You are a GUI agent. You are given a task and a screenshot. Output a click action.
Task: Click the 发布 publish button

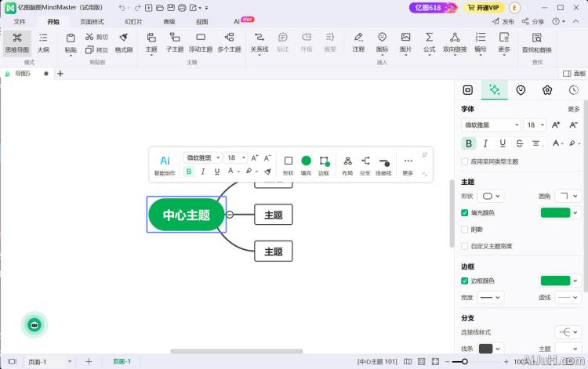click(x=503, y=22)
